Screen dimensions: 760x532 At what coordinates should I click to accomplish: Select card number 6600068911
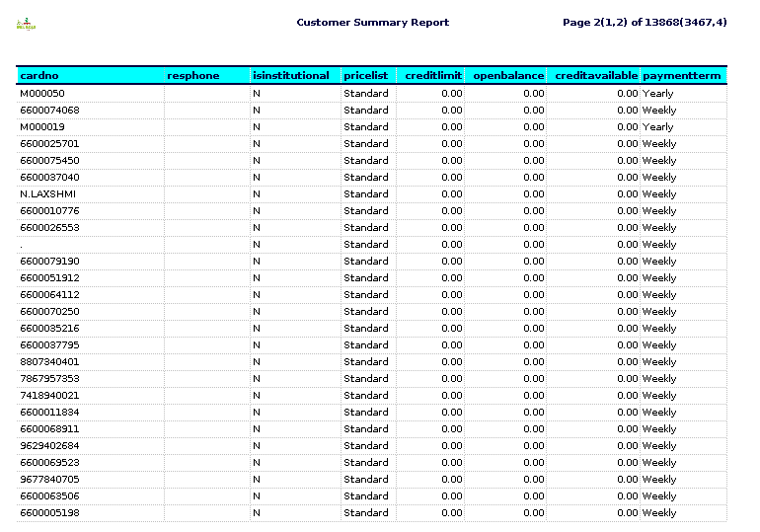click(x=49, y=428)
